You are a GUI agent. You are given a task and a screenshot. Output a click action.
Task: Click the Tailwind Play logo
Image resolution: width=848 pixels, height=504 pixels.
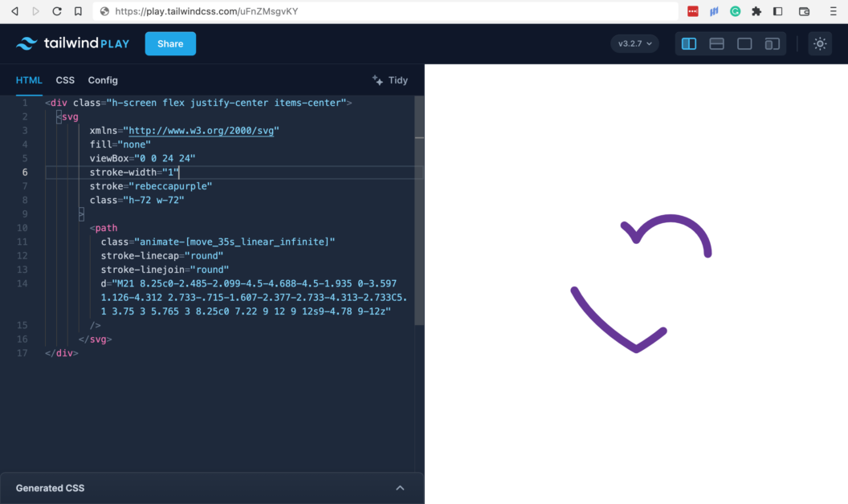coord(72,43)
